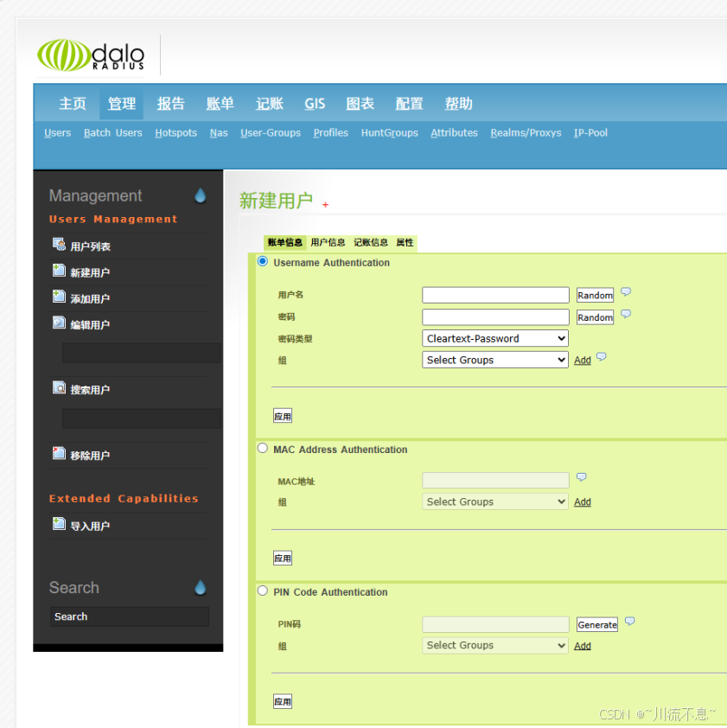Click the daloRADIUS logo
This screenshot has height=728, width=727.
coord(91,55)
